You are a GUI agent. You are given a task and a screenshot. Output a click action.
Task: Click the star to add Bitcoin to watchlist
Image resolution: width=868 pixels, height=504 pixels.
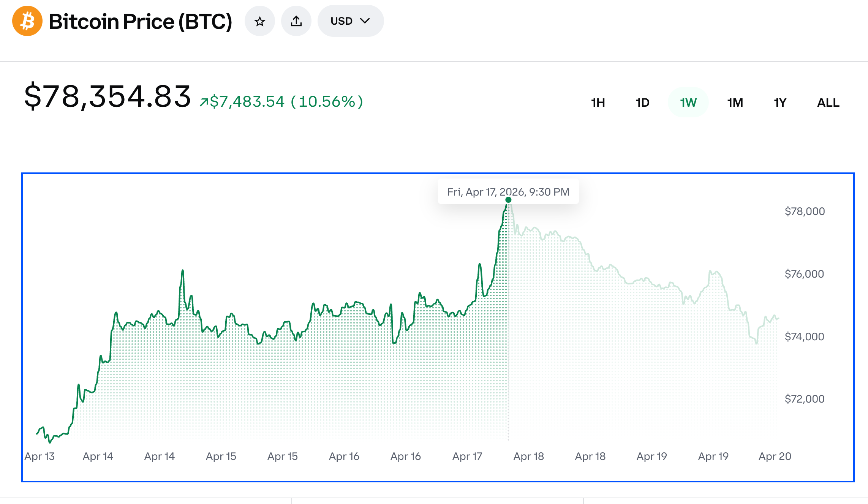[x=260, y=21]
